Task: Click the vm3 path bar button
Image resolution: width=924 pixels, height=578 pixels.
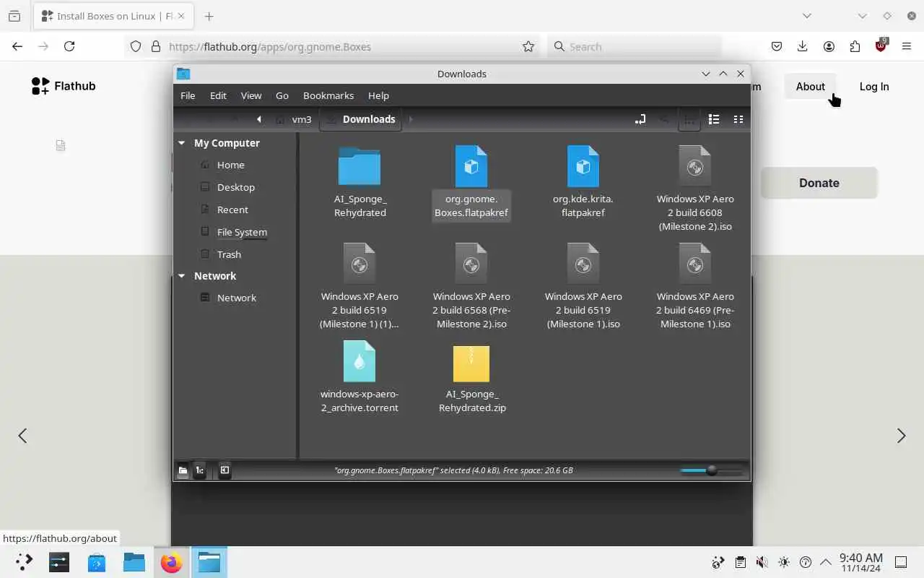Action: (294, 119)
